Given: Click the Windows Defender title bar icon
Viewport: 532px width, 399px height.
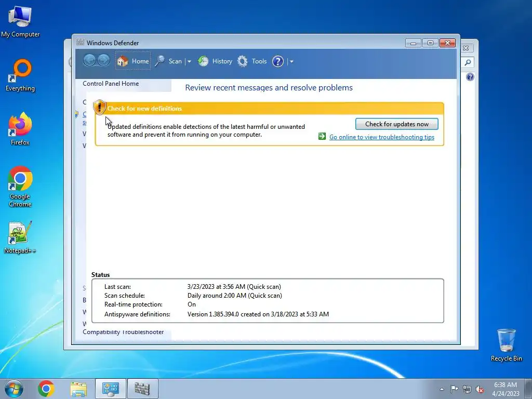Looking at the screenshot, I should coord(80,43).
